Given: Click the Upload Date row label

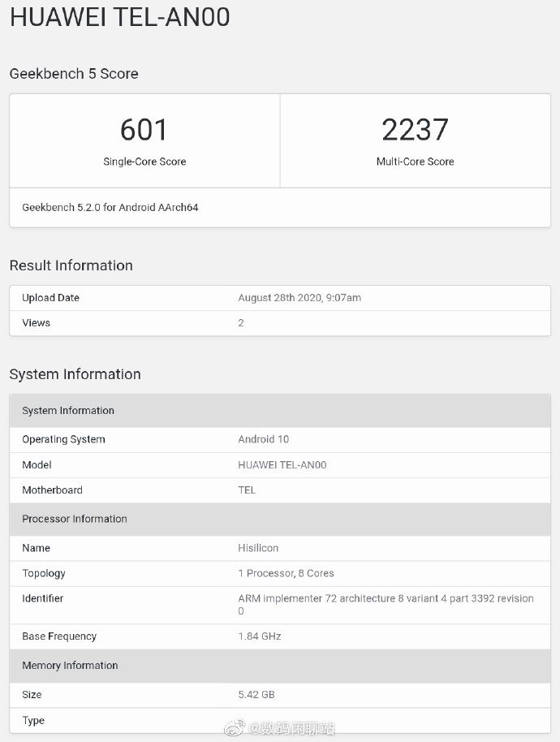Looking at the screenshot, I should coord(50,298).
